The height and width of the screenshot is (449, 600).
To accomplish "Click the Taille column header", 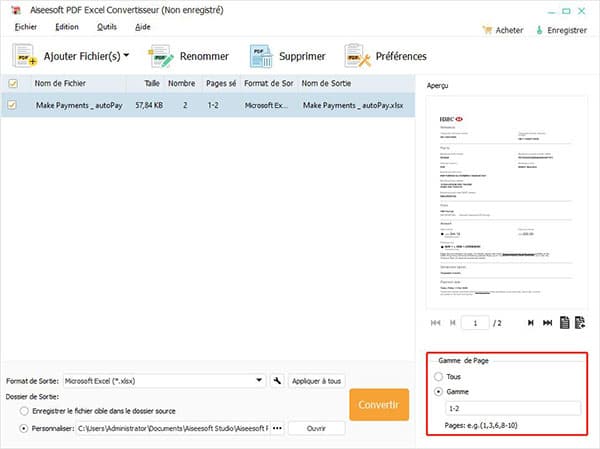I will coord(152,83).
